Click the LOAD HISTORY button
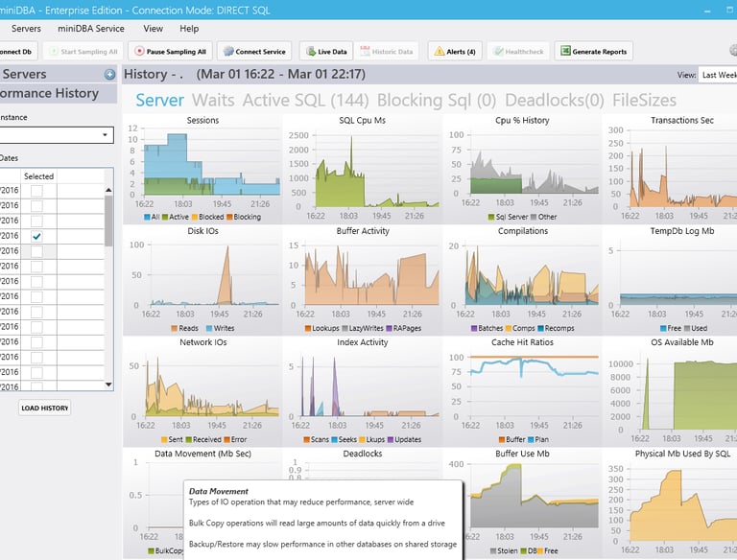The image size is (737, 560). point(45,408)
